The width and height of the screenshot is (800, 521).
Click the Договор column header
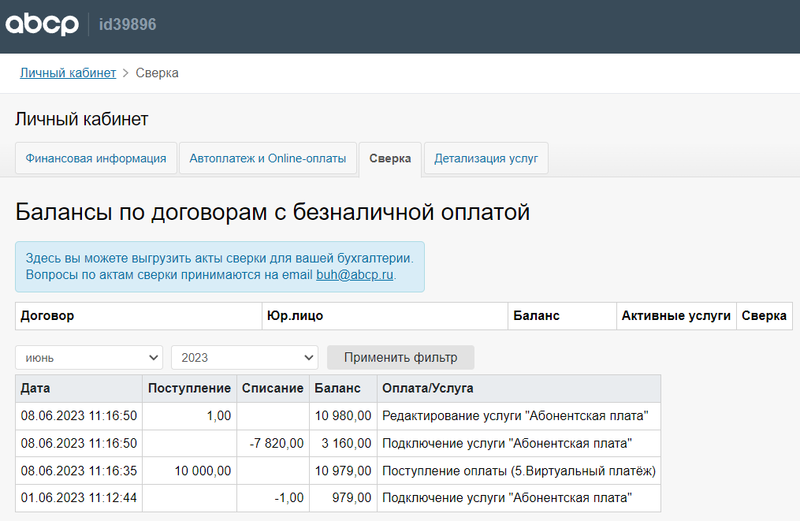pyautogui.click(x=48, y=316)
